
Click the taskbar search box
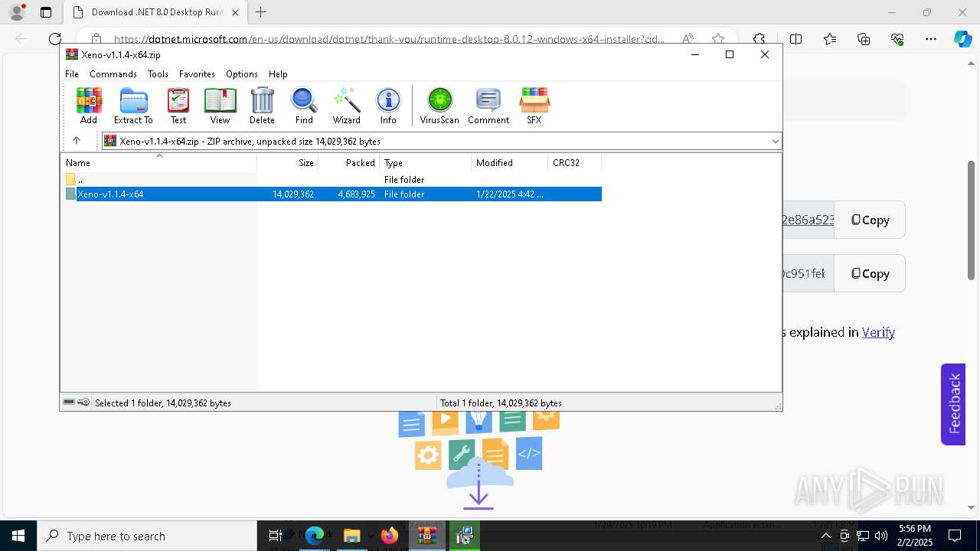click(x=147, y=536)
